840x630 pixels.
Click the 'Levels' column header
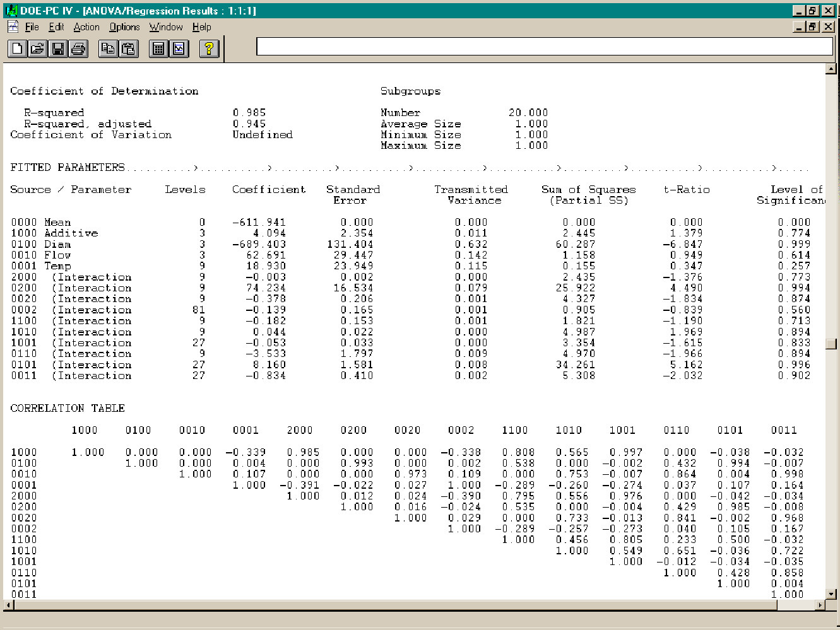186,189
